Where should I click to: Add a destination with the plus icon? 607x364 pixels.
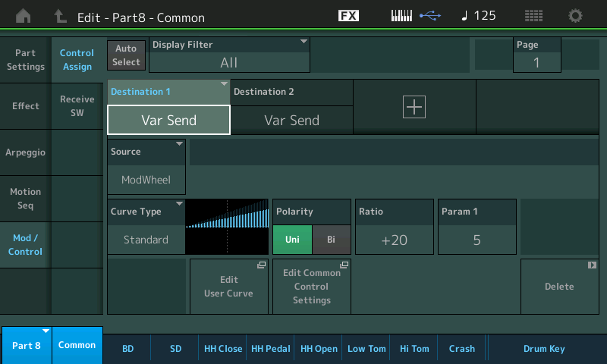(x=414, y=107)
